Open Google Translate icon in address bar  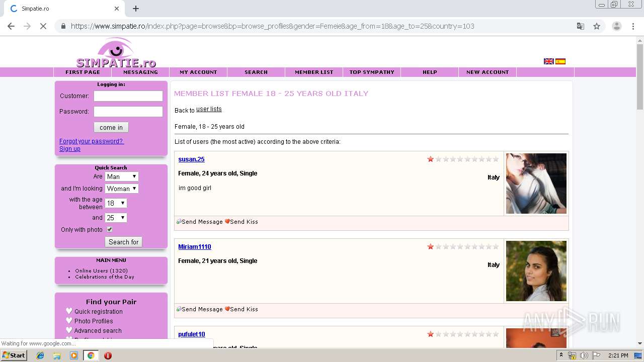coord(581,26)
